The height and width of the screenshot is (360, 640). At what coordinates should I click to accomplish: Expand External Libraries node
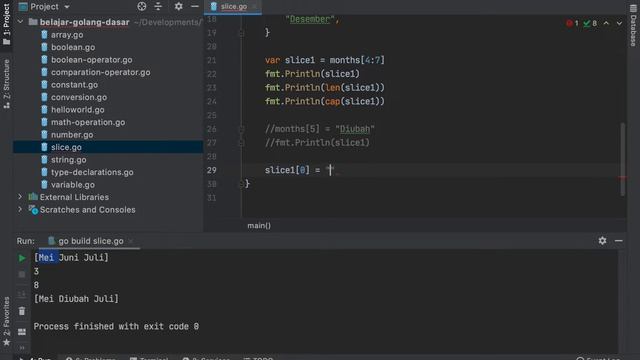point(20,197)
